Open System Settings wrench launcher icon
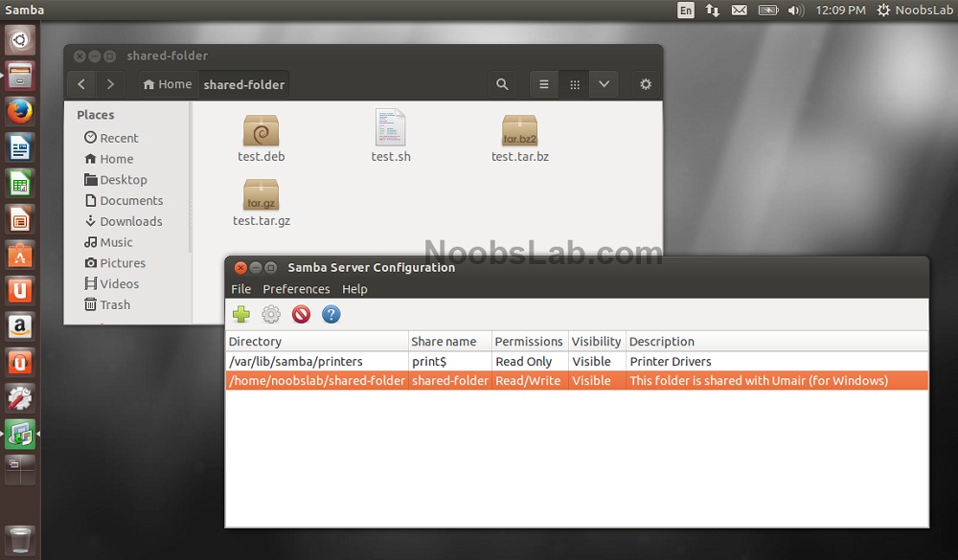Screen dimensions: 958x560 click(20, 398)
